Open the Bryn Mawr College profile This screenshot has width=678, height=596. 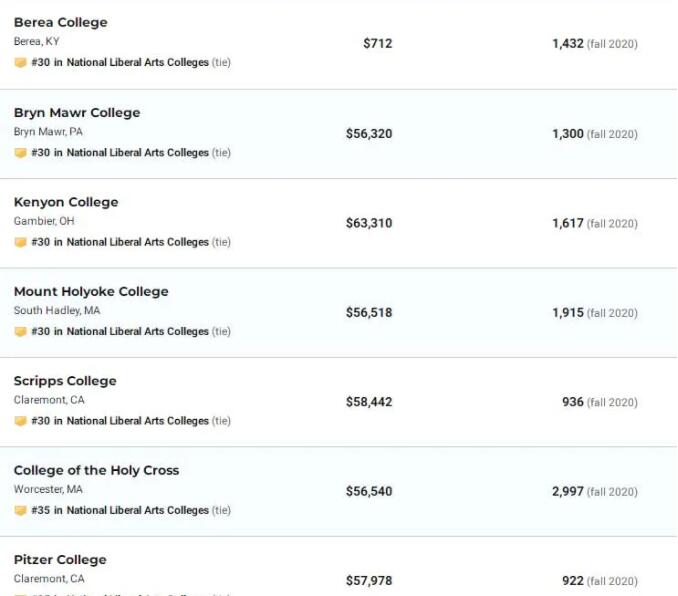77,113
